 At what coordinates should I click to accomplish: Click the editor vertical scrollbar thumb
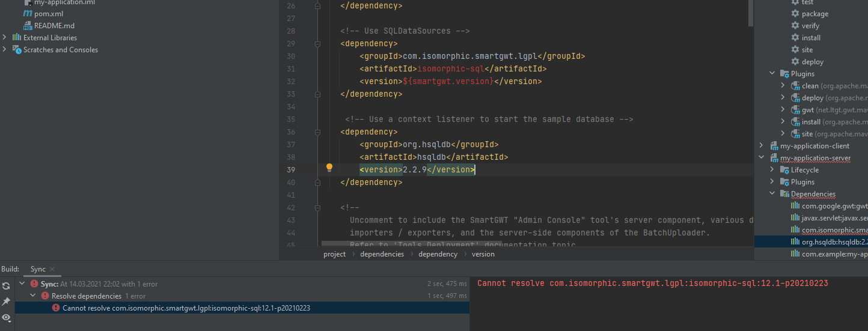click(x=751, y=13)
